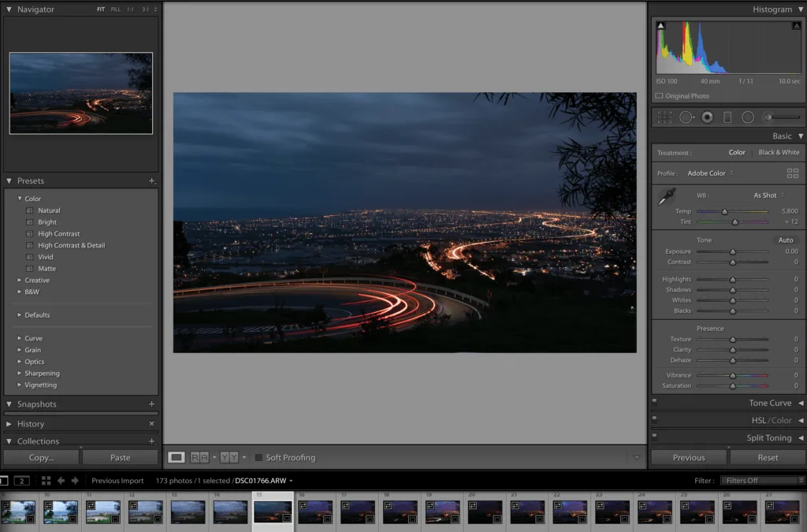Apply the High Contrast preset
Viewport: 807px width, 532px height.
click(x=58, y=233)
